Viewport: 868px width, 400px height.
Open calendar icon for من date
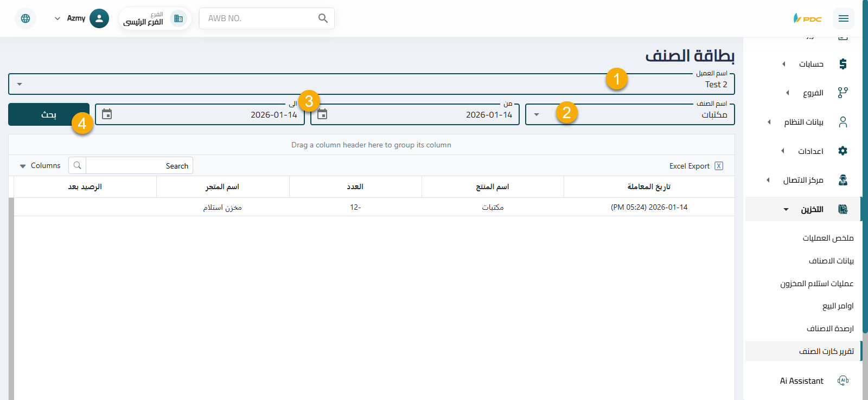point(322,114)
